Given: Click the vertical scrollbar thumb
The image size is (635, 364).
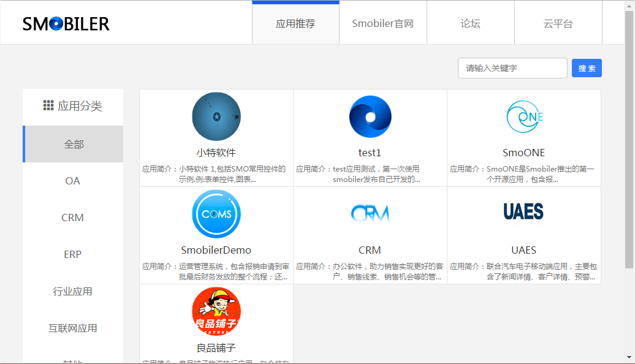Looking at the screenshot, I should click(629, 139).
